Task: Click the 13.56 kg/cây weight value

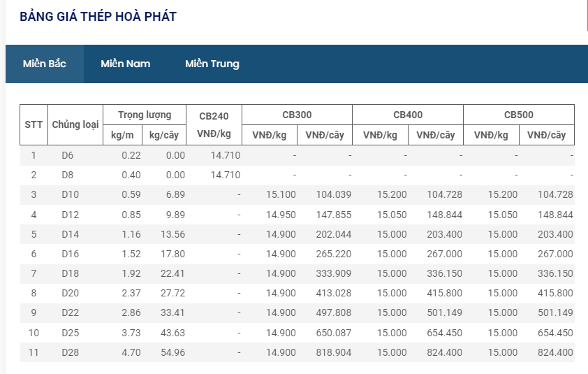Action: [173, 234]
